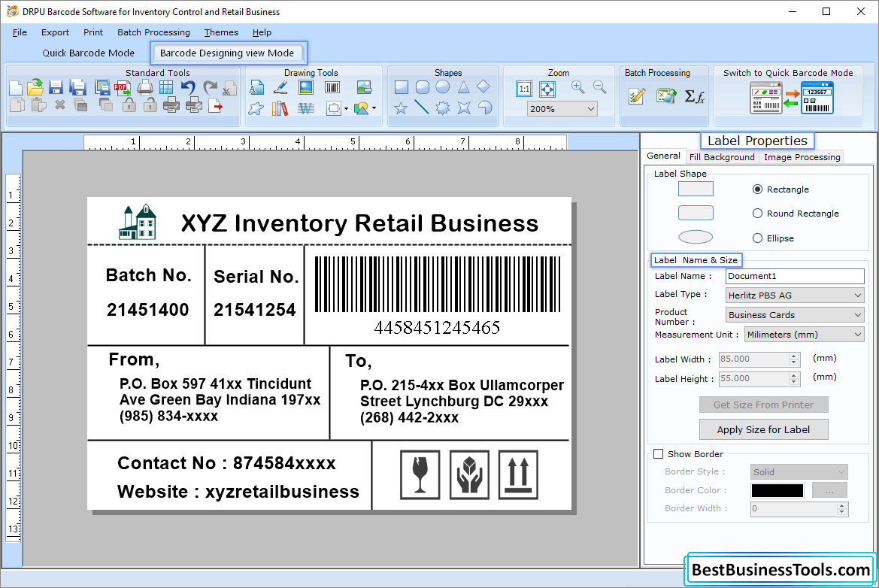Click the grid icon in Standard Tools

pyautogui.click(x=166, y=87)
